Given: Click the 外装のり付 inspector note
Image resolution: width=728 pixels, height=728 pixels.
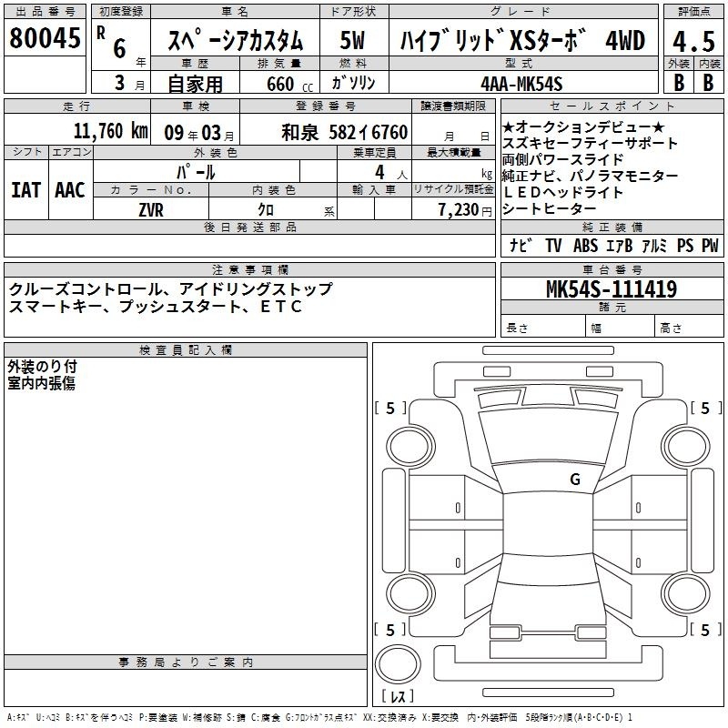Looking at the screenshot, I should click(x=42, y=366).
